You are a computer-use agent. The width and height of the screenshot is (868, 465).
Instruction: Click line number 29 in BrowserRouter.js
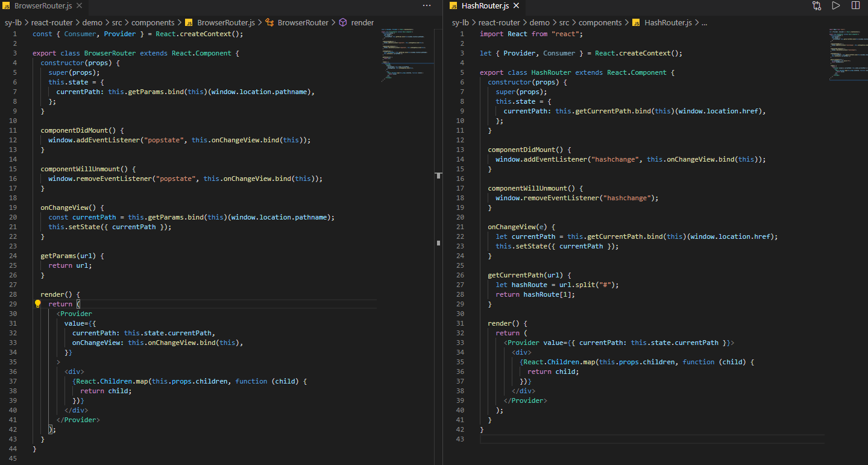[13, 304]
